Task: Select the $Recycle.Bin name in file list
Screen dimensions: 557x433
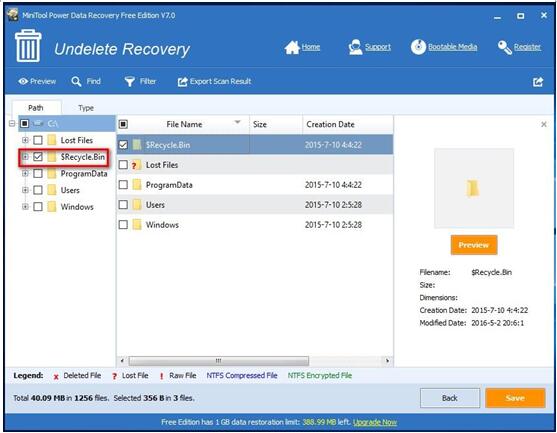Action: 168,145
